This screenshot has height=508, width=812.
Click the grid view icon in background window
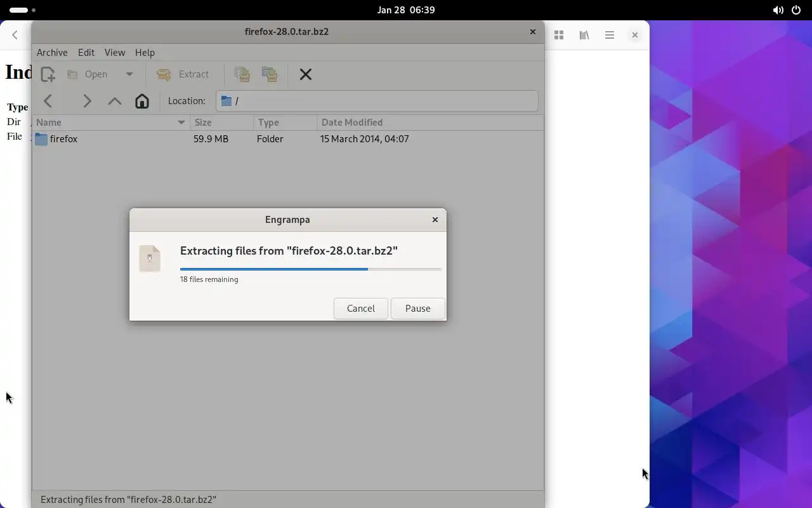pos(559,36)
